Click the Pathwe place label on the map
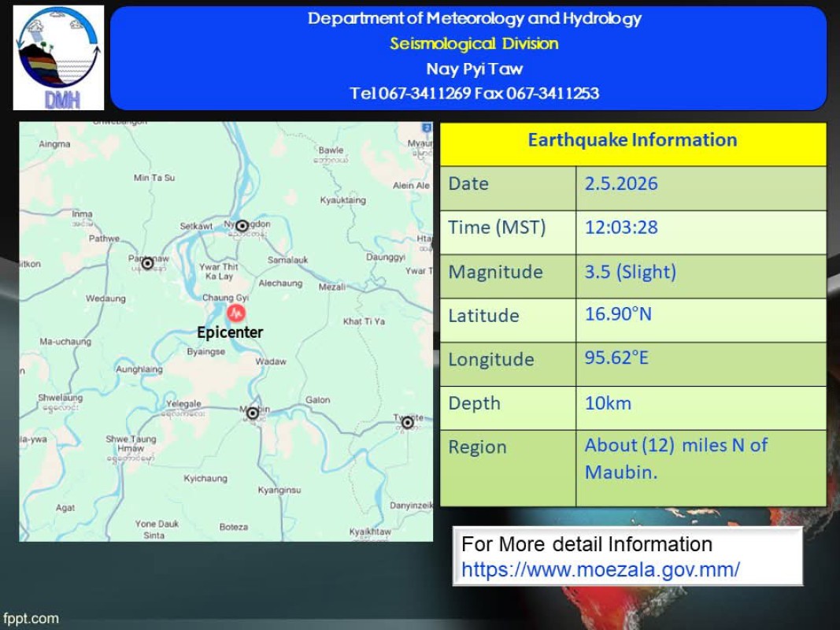 (x=104, y=239)
